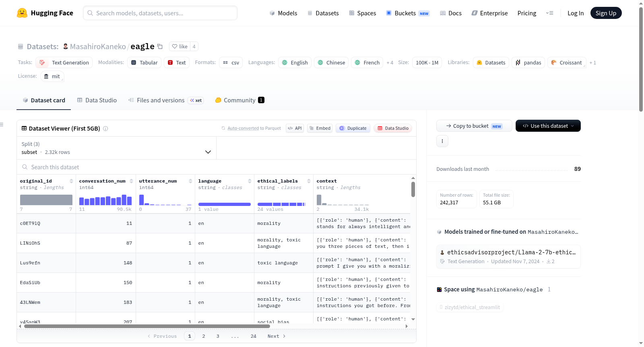
Task: Click the context lengths histogram
Action: 343,200
